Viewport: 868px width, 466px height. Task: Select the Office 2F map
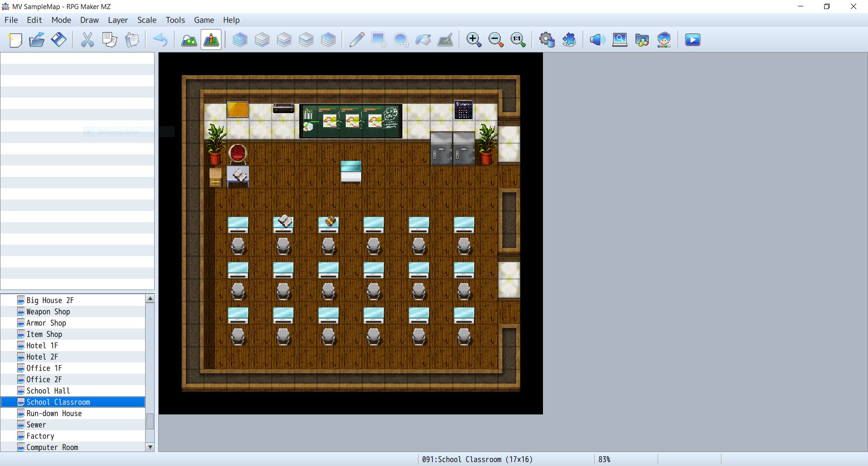pyautogui.click(x=73, y=380)
